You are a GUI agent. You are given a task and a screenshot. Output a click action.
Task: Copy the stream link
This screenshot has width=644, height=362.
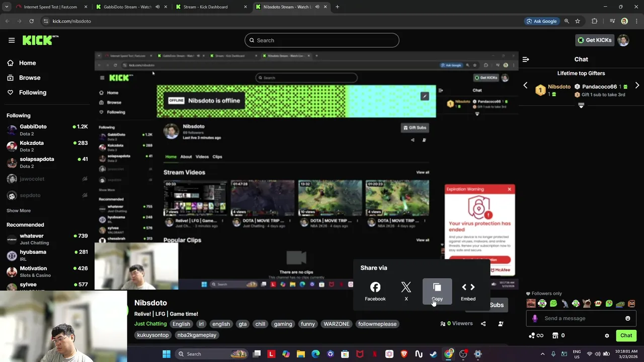tap(437, 291)
